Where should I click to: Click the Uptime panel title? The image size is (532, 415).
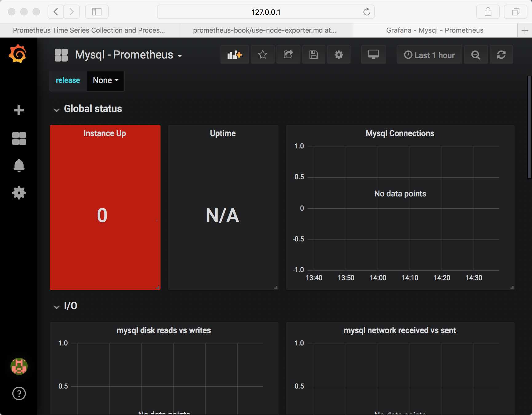(x=223, y=133)
